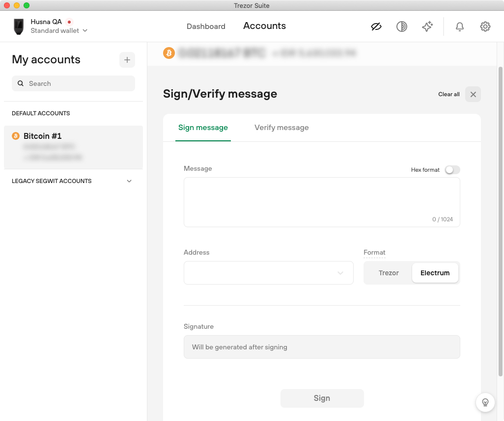Open notifications bell
Viewport: 504px width, 421px height.
pyautogui.click(x=460, y=26)
